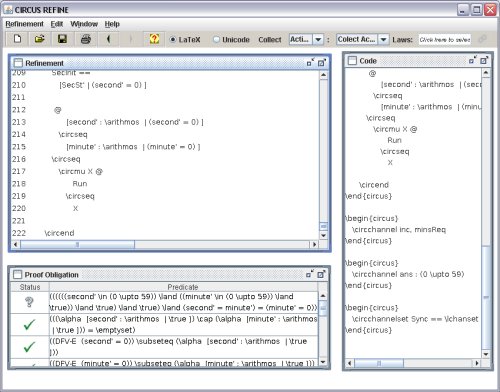Click the Refinement panel down scroll arrow
The width and height of the screenshot is (500, 392).
[x=323, y=235]
